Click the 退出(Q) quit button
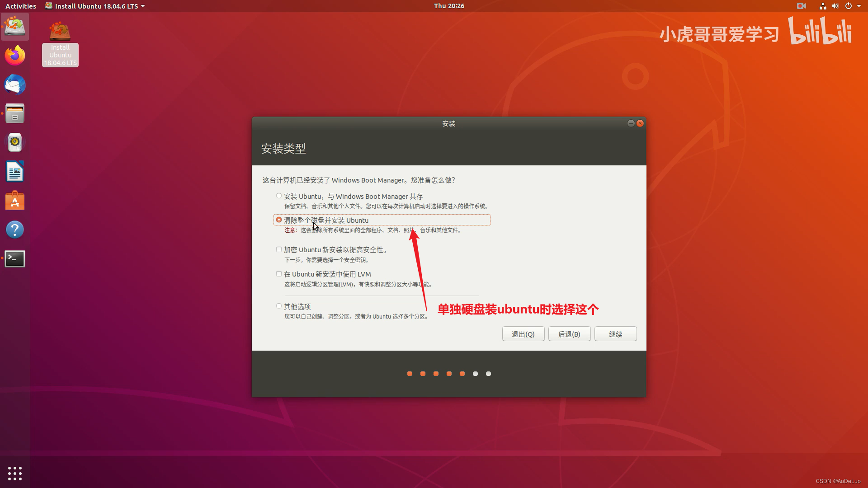The image size is (868, 488). click(523, 334)
